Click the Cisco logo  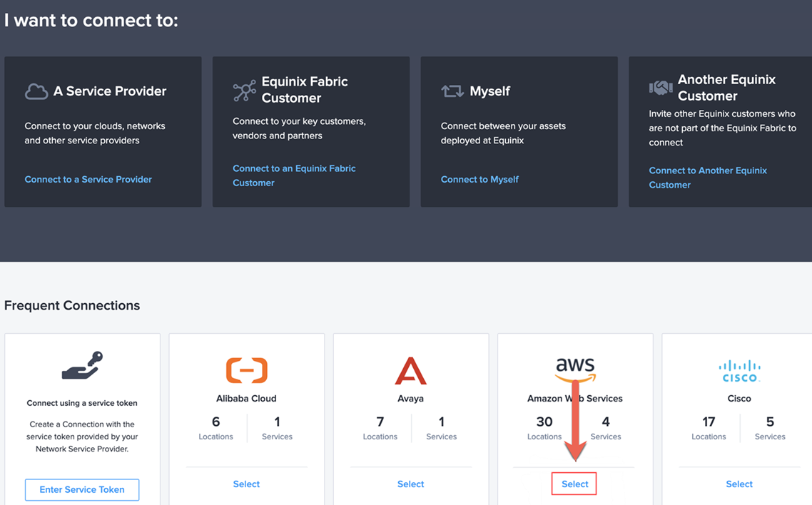[x=739, y=372]
